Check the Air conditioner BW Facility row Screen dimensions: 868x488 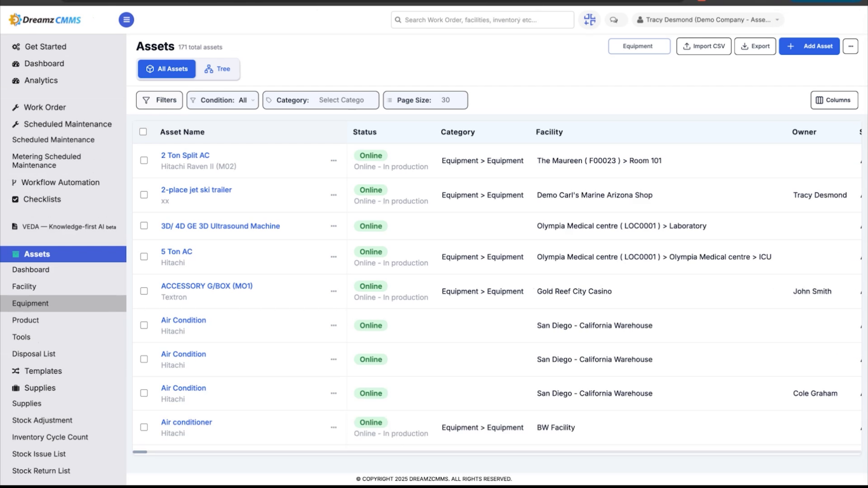coord(144,427)
